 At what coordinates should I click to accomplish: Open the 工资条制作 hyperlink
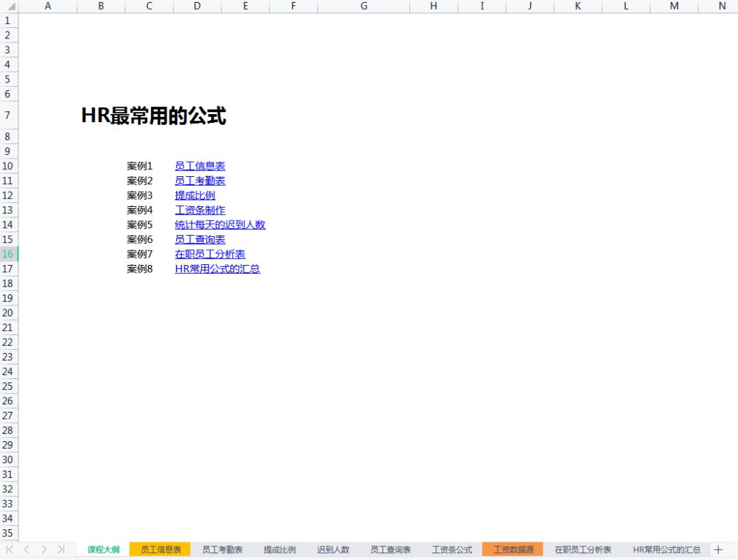point(200,210)
